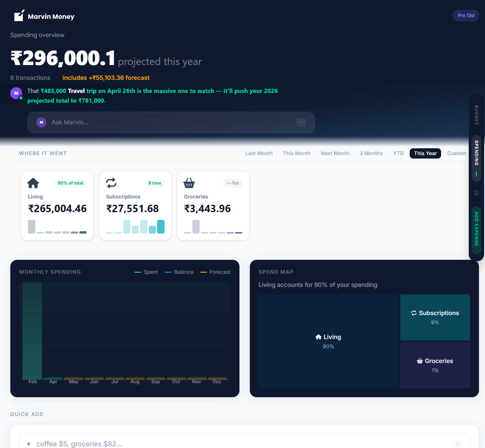
Task: Click the Pro 13d badge
Action: click(x=466, y=15)
